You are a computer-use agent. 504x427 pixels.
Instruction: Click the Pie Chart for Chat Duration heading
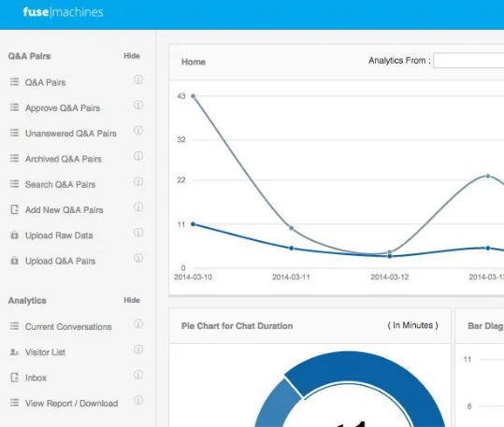237,326
